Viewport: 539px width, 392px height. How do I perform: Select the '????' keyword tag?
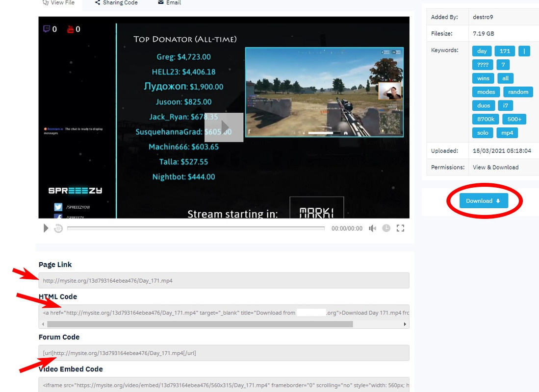[483, 65]
